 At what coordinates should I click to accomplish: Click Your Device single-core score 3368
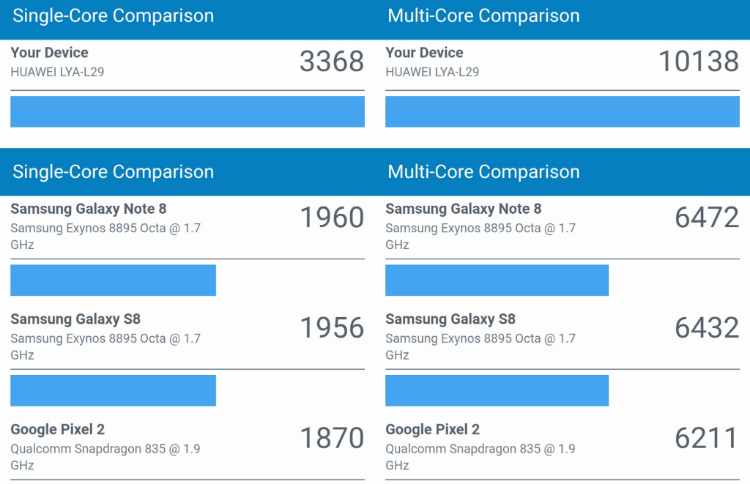332,61
